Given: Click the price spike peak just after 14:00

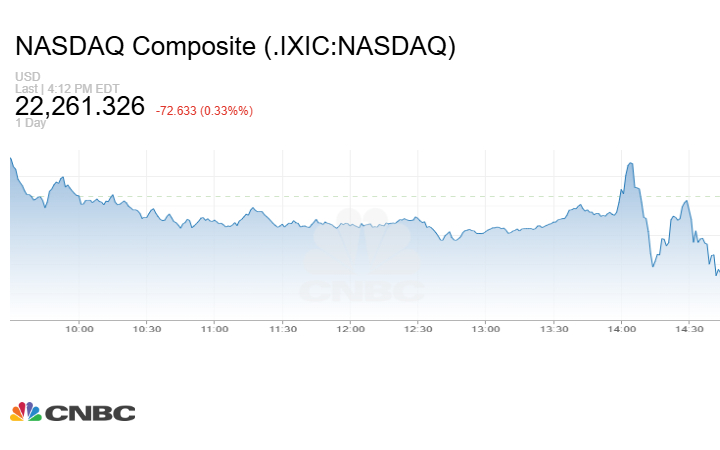Looking at the screenshot, I should coord(629,163).
